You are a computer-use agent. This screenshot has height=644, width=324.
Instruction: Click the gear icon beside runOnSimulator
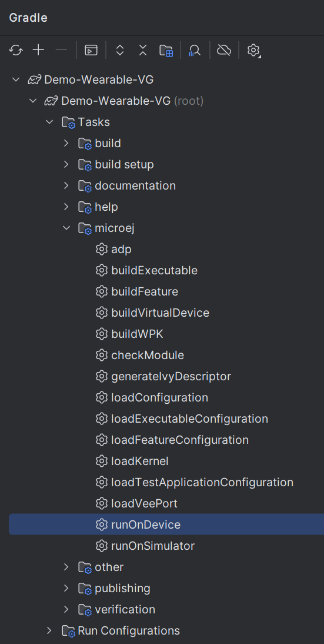click(101, 546)
